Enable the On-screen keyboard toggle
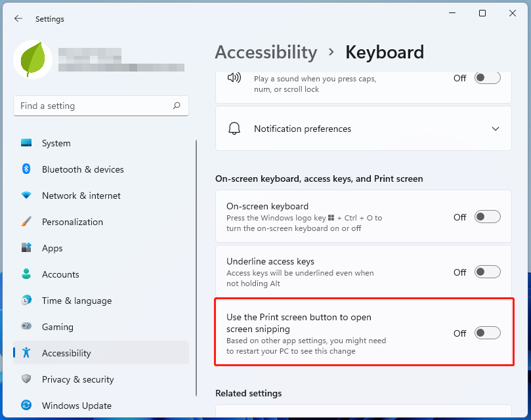 point(487,217)
